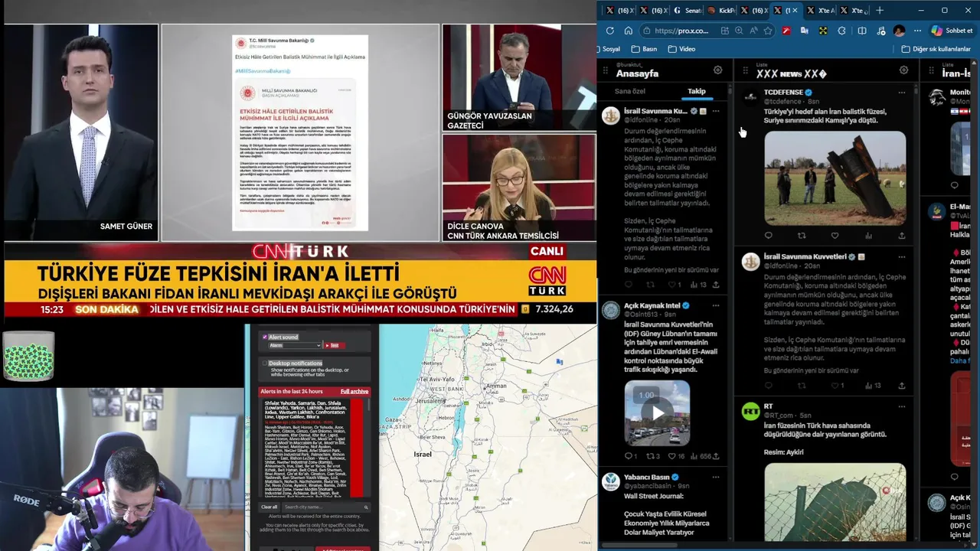The height and width of the screenshot is (551, 980).
Task: Open the RT account avatar
Action: pos(750,411)
